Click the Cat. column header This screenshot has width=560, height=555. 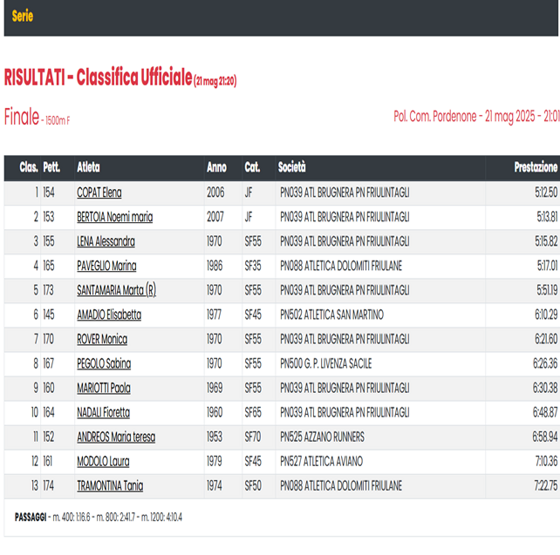pos(252,167)
